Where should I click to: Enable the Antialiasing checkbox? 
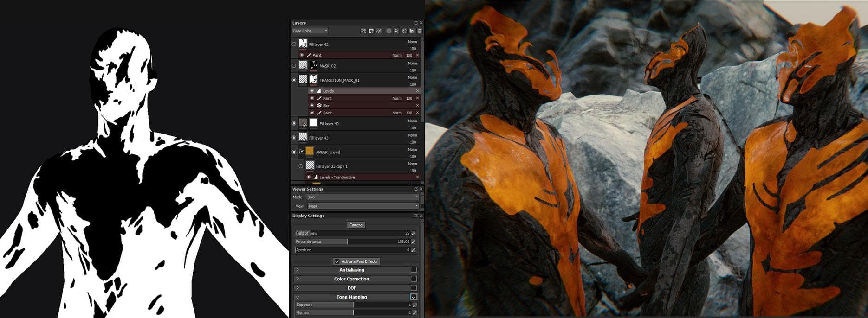click(x=414, y=270)
